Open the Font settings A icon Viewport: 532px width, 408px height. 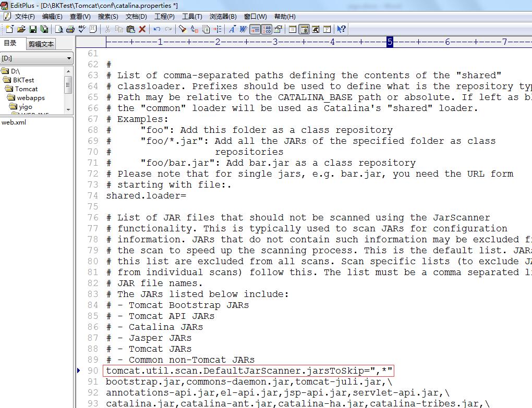232,29
